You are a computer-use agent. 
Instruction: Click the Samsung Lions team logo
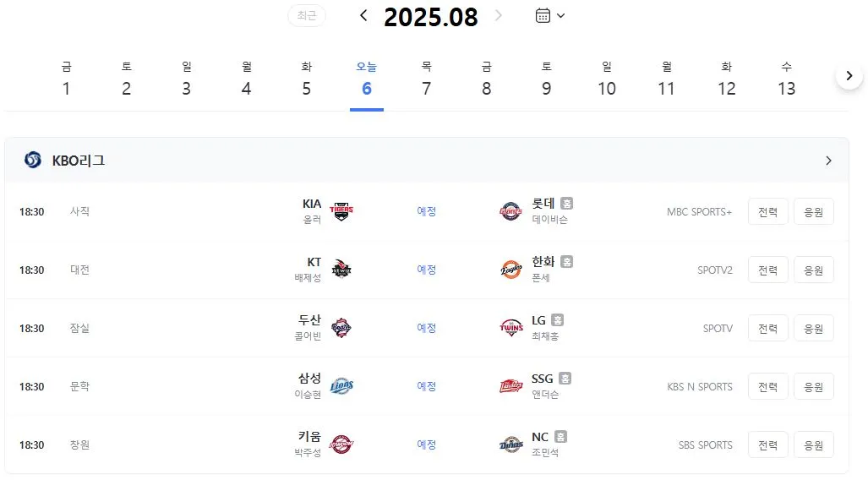(341, 386)
